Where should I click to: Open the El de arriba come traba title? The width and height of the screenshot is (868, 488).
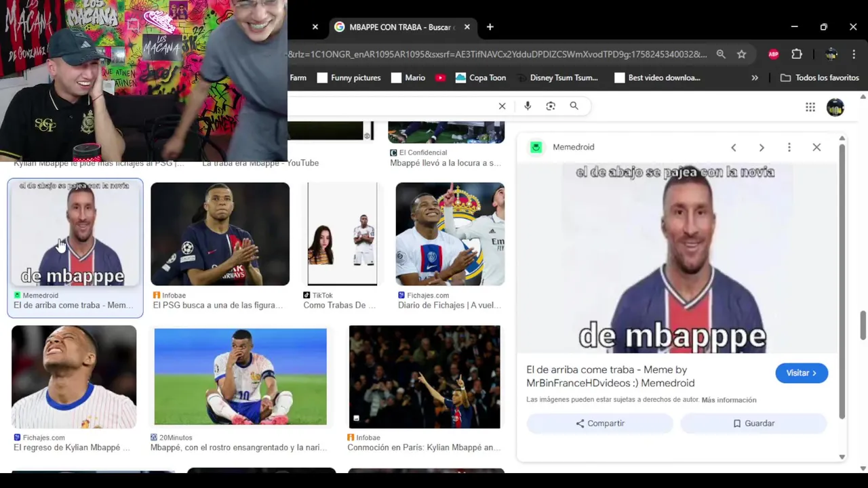(x=610, y=376)
